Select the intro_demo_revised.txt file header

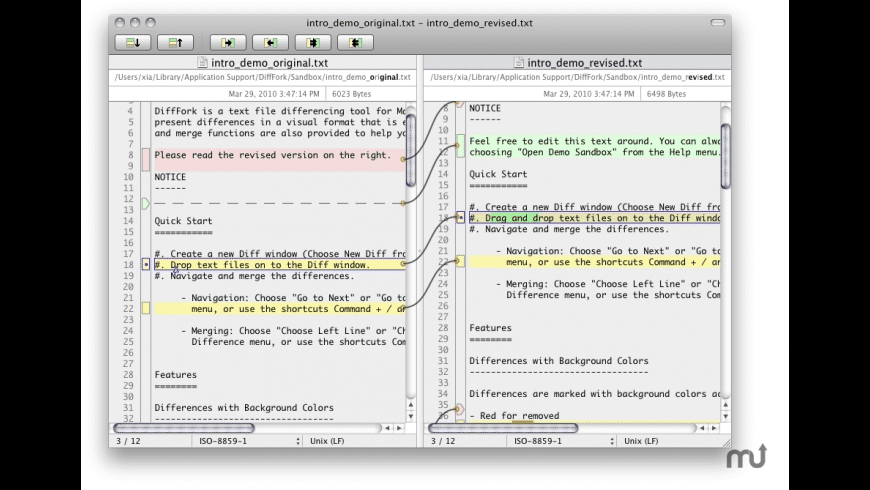pyautogui.click(x=584, y=62)
